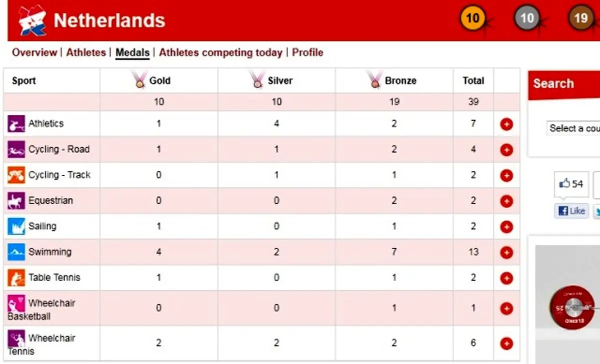Click the Cycling - Track sport name

[59, 175]
